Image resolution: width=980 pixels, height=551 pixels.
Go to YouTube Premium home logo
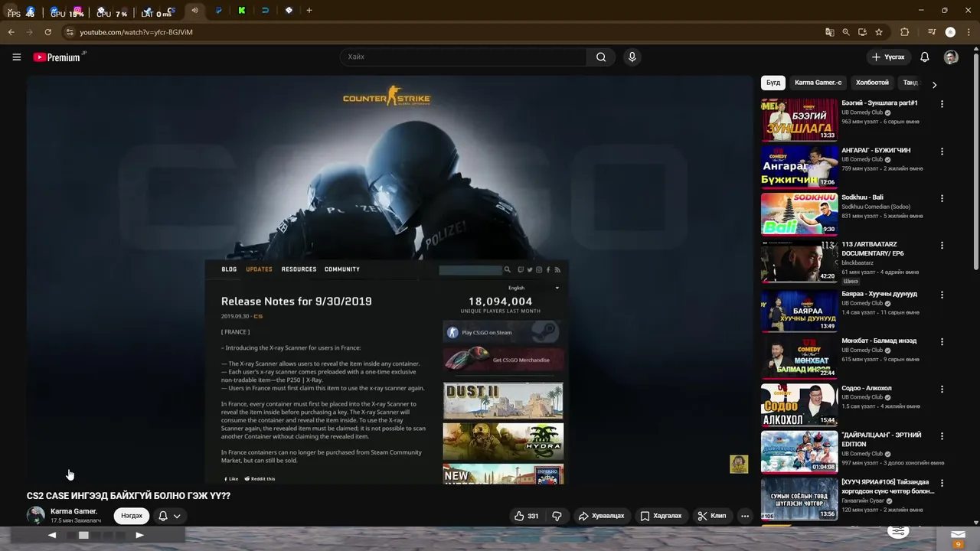coord(59,57)
